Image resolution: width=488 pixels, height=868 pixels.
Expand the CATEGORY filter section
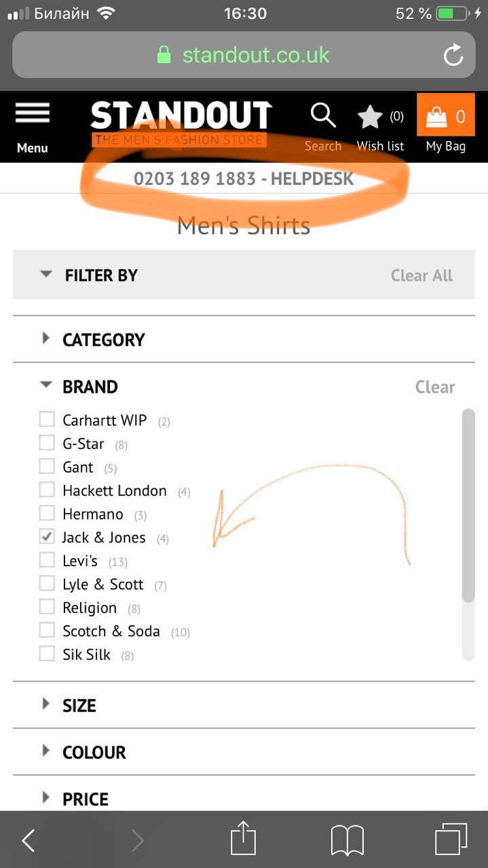103,339
